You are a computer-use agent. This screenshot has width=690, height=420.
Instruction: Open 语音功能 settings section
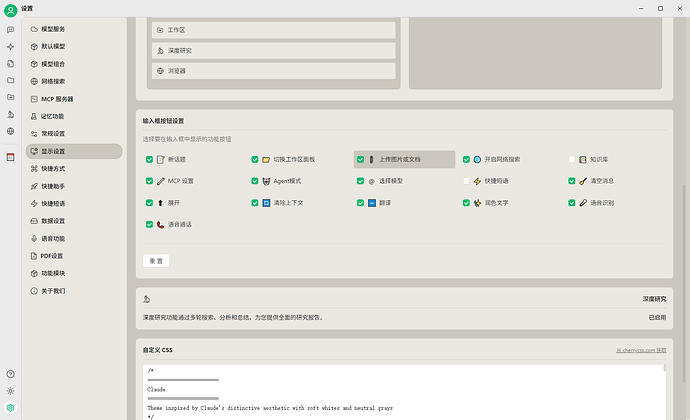73,239
